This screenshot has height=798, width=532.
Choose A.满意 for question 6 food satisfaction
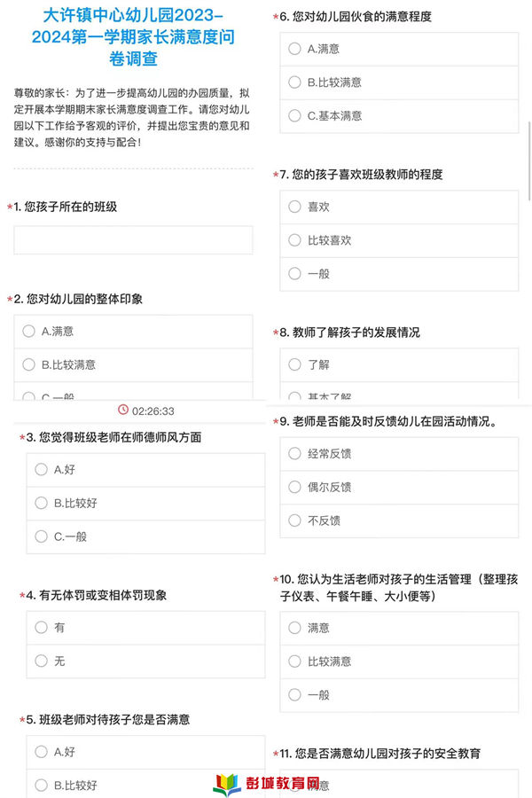click(x=399, y=50)
